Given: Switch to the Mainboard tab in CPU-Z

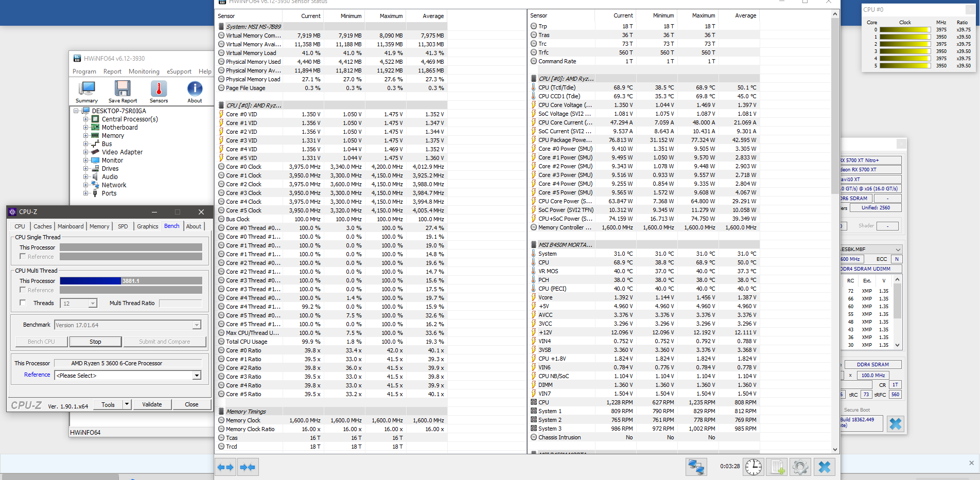Looking at the screenshot, I should 71,226.
